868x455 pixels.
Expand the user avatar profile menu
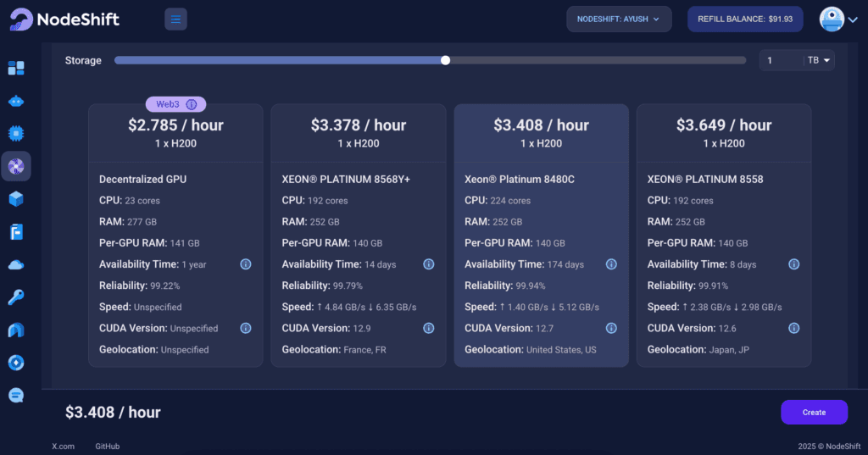coord(839,19)
